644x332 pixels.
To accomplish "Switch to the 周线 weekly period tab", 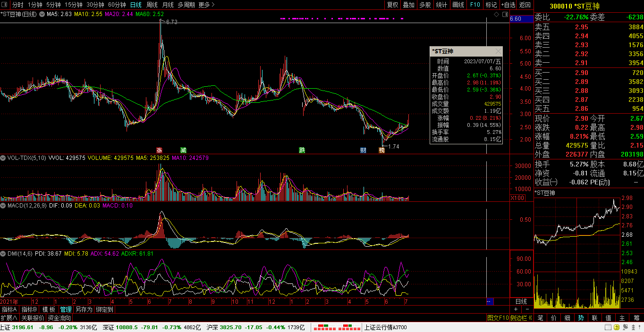I will tap(152, 5).
